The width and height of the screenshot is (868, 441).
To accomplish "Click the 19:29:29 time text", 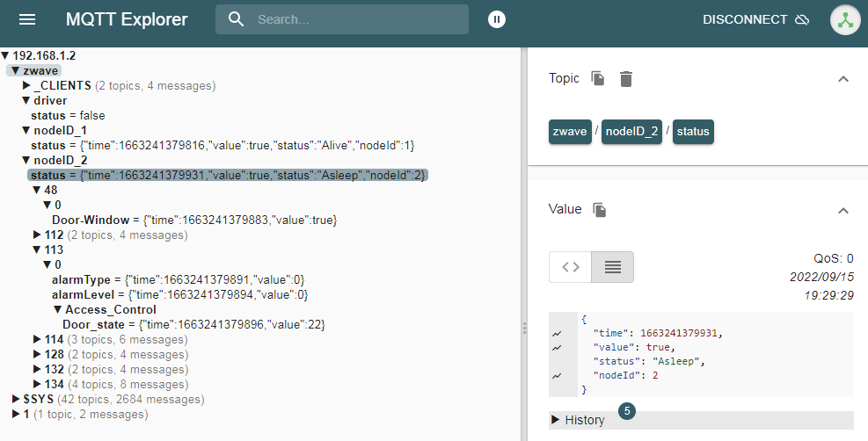I will point(828,296).
